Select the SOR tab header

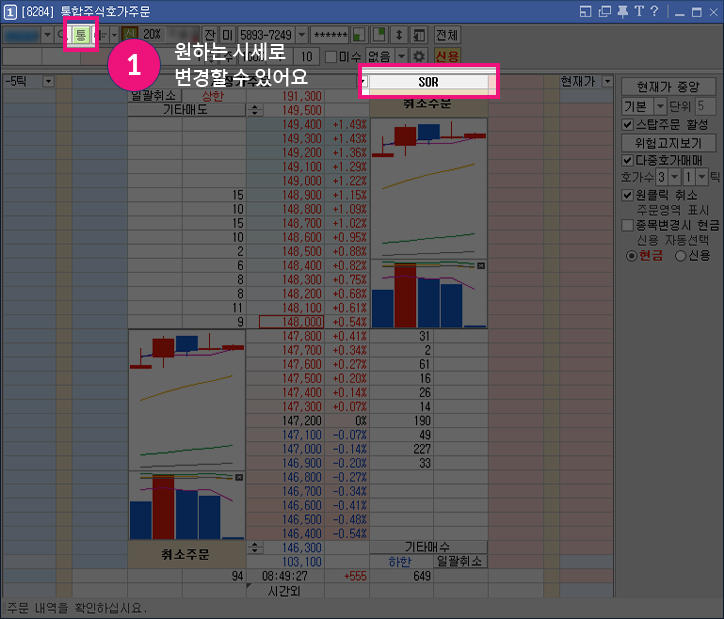point(428,81)
